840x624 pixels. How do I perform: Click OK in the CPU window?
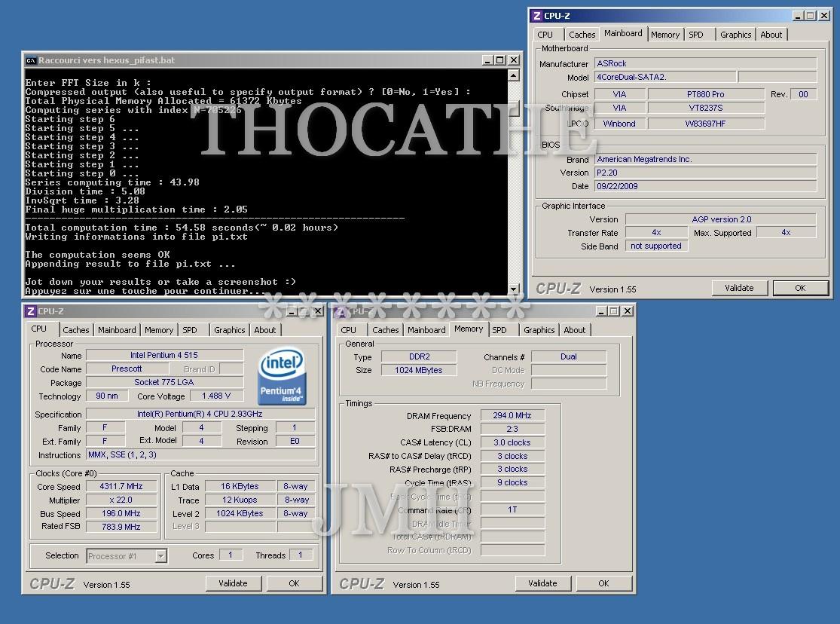coord(294,583)
